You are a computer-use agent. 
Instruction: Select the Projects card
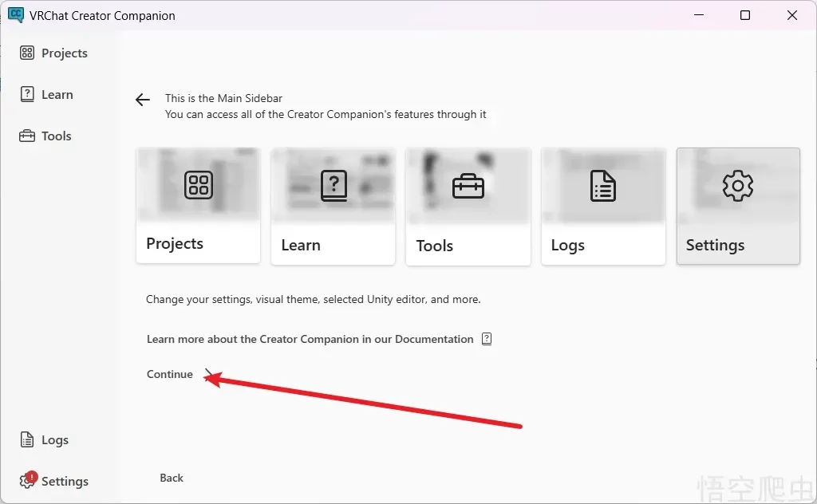(198, 206)
